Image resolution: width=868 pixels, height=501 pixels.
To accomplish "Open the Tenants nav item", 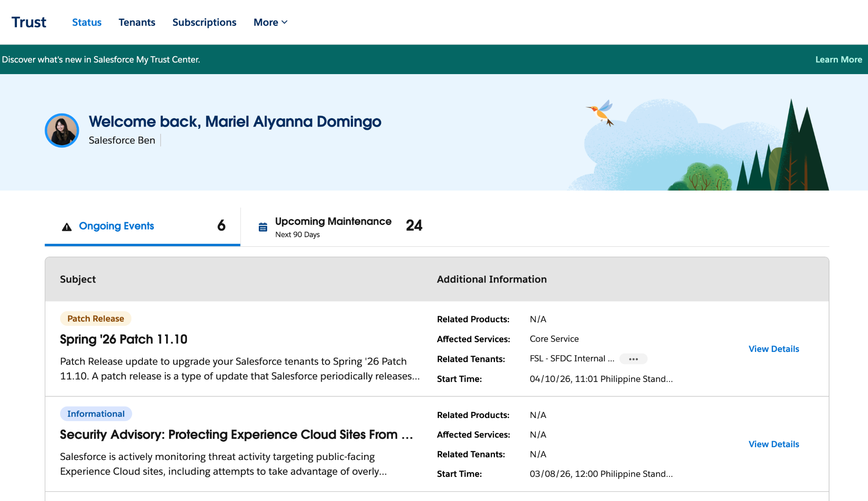I will 137,22.
